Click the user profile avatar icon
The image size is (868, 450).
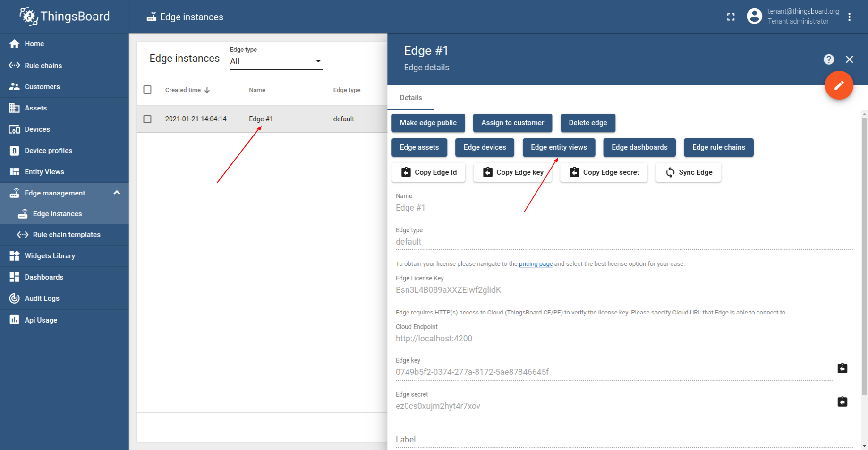(754, 17)
